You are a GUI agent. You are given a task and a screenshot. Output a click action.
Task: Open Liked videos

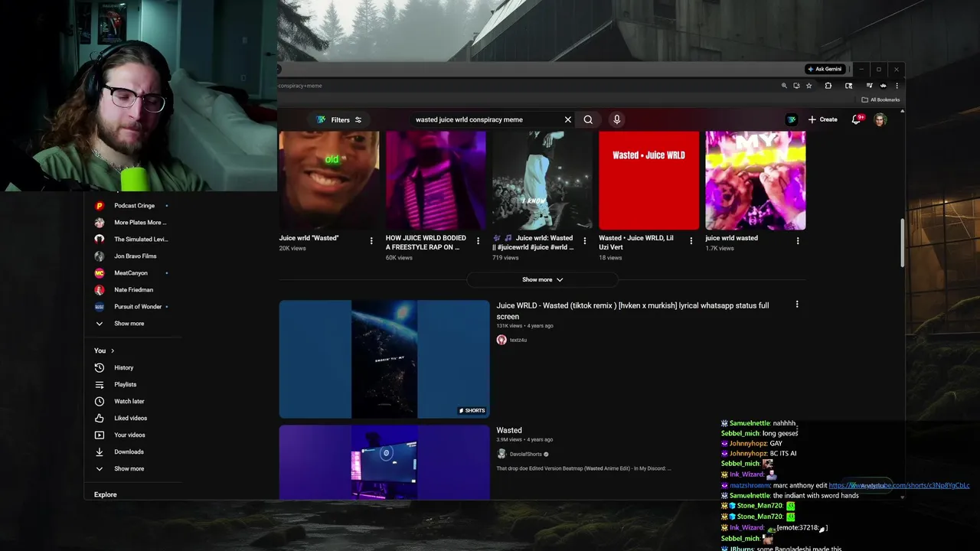(131, 418)
